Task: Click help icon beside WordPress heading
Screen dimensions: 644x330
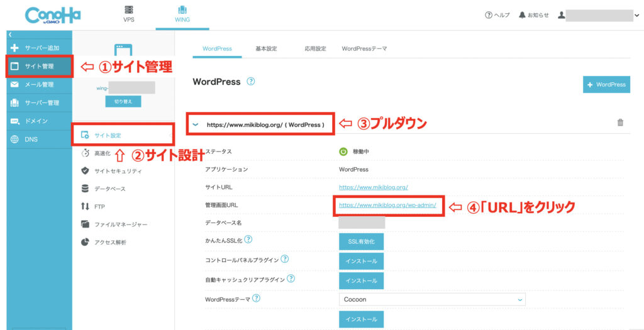Action: pos(250,81)
